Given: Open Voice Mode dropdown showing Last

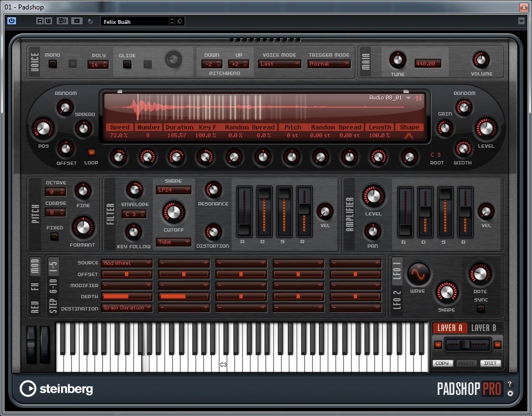Looking at the screenshot, I should (x=279, y=64).
